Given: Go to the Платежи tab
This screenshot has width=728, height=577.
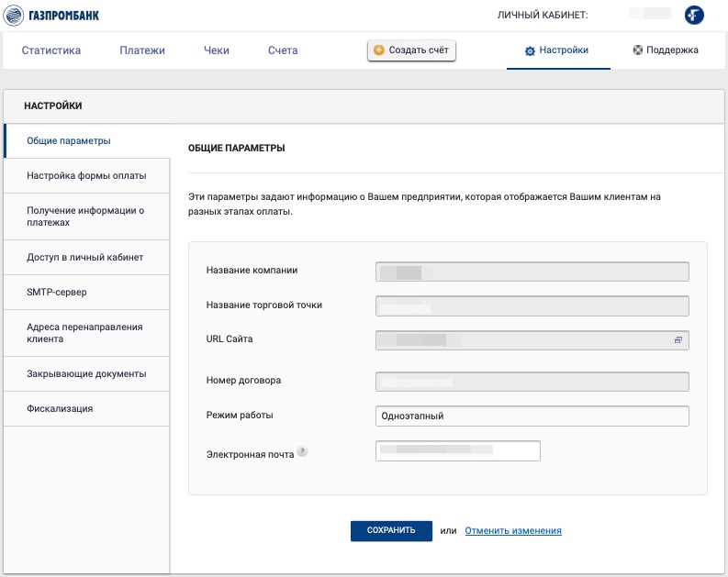Looking at the screenshot, I should pyautogui.click(x=142, y=50).
